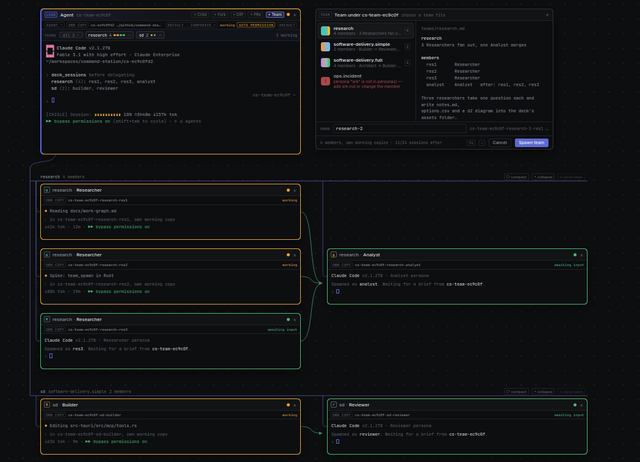Click the pink Claude Code logo icon

tap(50, 51)
